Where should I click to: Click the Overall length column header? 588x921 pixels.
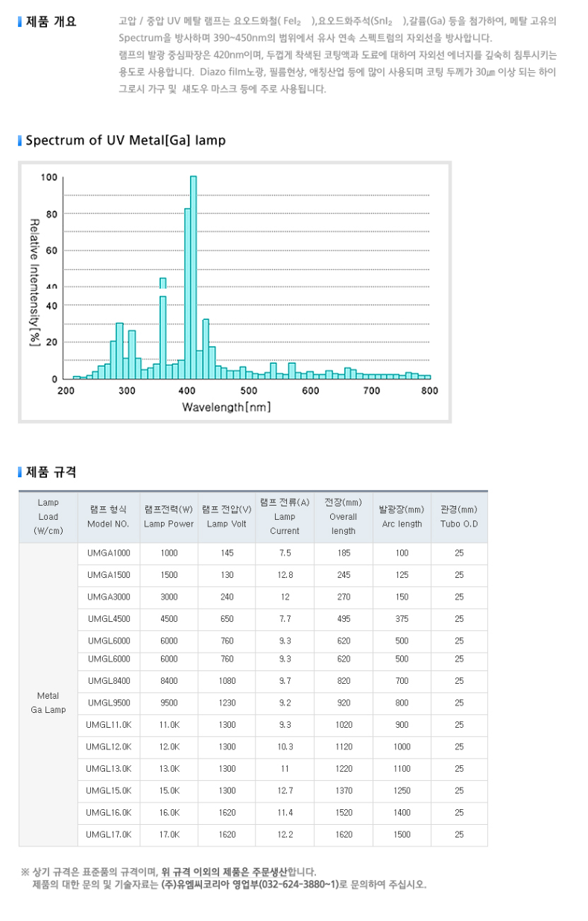(344, 517)
